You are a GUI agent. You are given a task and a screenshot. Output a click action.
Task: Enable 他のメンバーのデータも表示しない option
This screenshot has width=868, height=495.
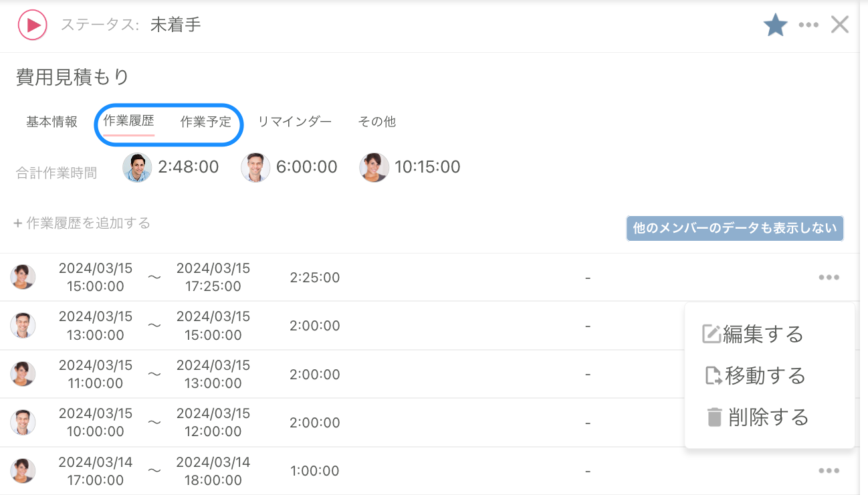coord(734,228)
